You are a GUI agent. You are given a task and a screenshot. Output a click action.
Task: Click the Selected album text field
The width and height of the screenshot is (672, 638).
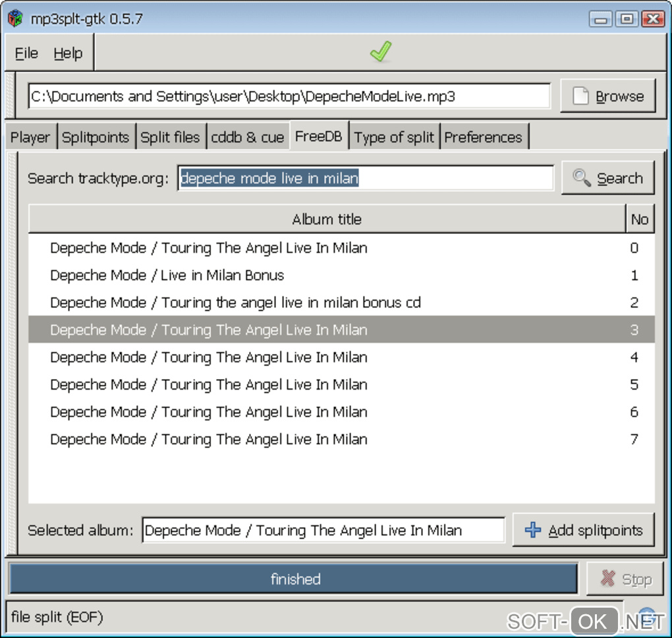[323, 531]
